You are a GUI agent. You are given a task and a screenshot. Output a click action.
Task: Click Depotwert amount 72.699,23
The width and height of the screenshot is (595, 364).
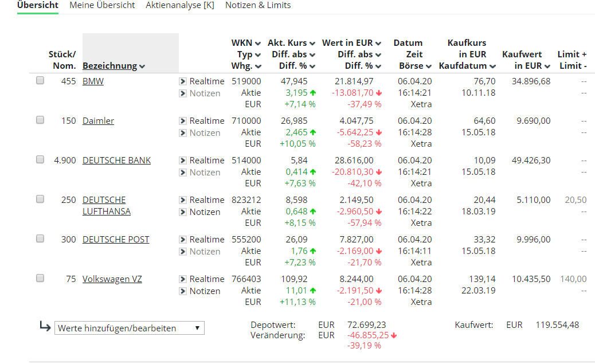coord(366,325)
